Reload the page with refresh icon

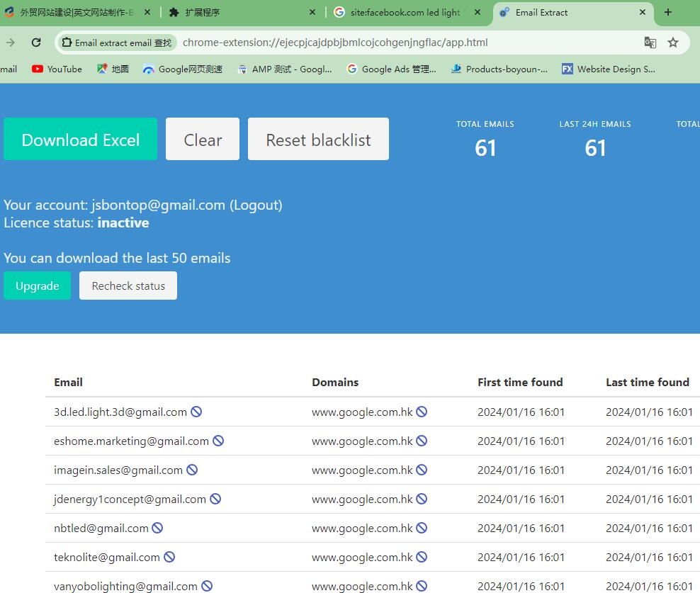tap(36, 43)
